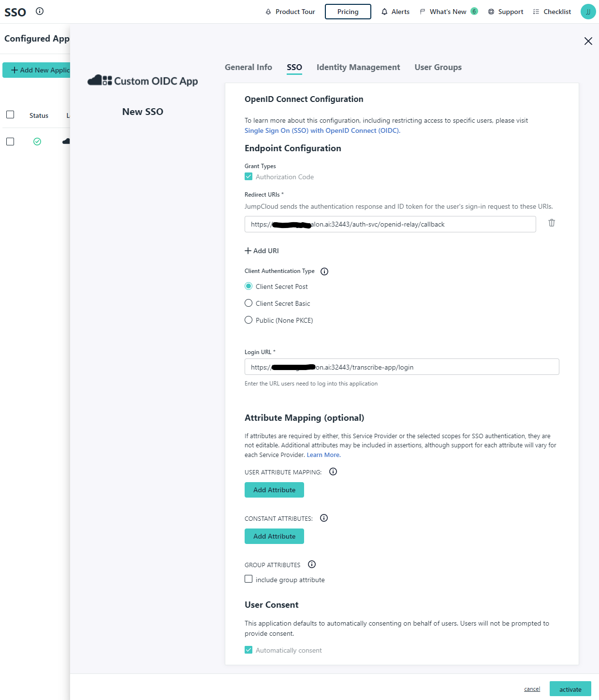Toggle checkbox of first configured app row

(10, 142)
